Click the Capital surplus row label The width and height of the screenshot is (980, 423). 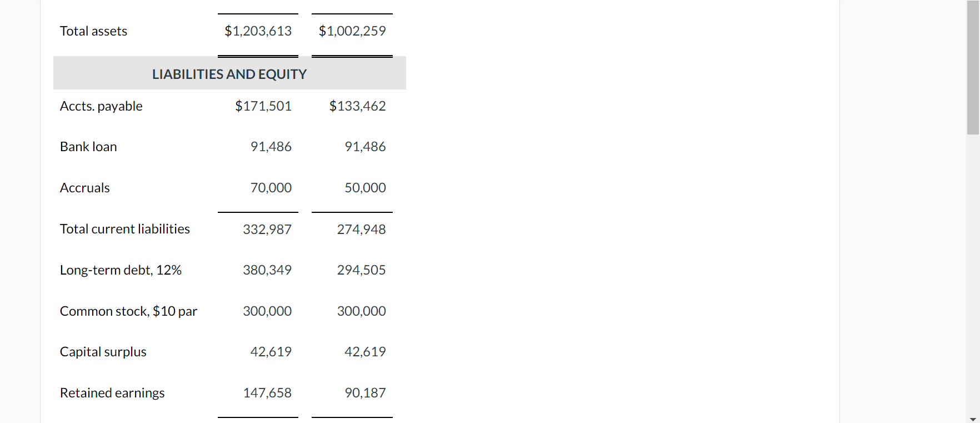[x=103, y=352]
